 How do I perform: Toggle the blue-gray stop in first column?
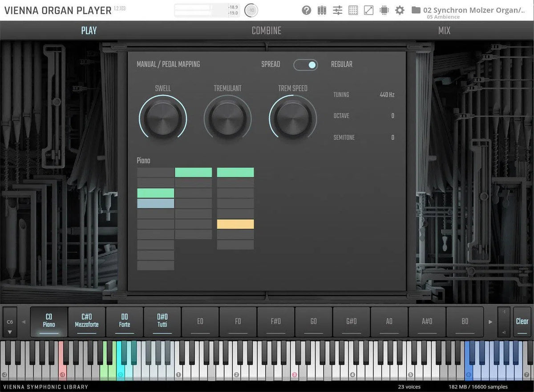[x=155, y=203]
